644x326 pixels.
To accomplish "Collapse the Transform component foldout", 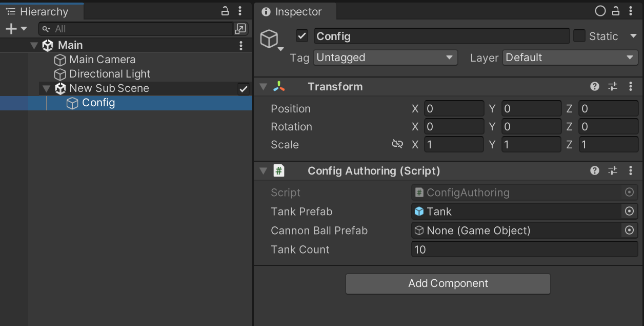I will click(264, 87).
